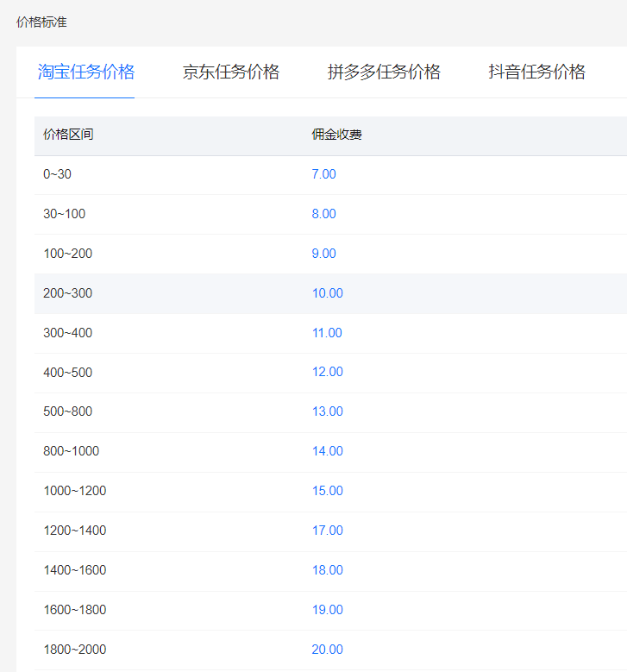This screenshot has width=627, height=672.
Task: Open the 抖音任务价格 tab
Action: click(x=536, y=72)
